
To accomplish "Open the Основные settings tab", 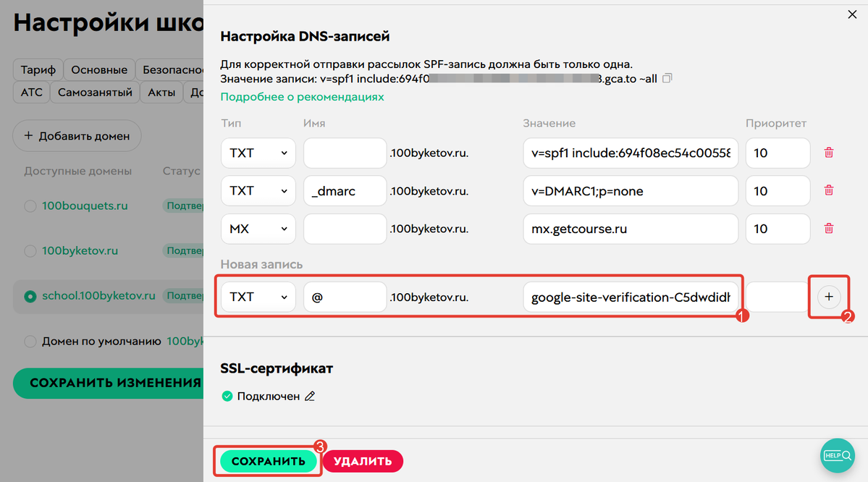I will (x=99, y=69).
